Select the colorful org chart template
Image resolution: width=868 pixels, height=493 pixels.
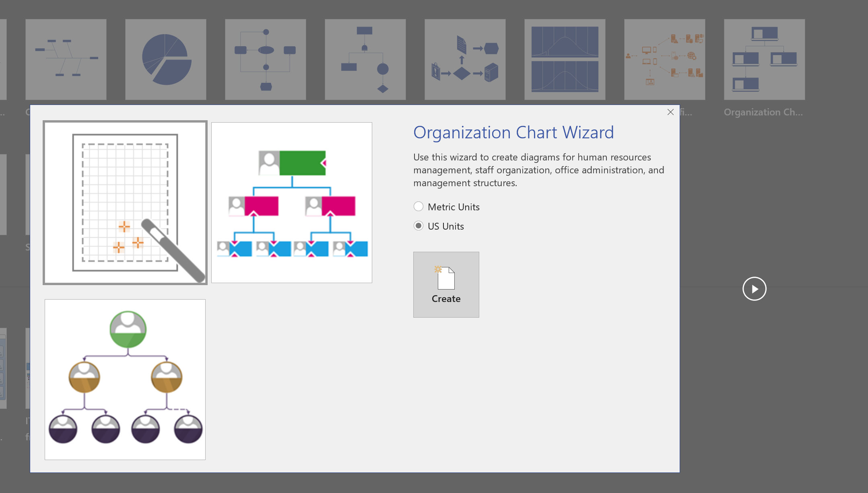pos(291,202)
